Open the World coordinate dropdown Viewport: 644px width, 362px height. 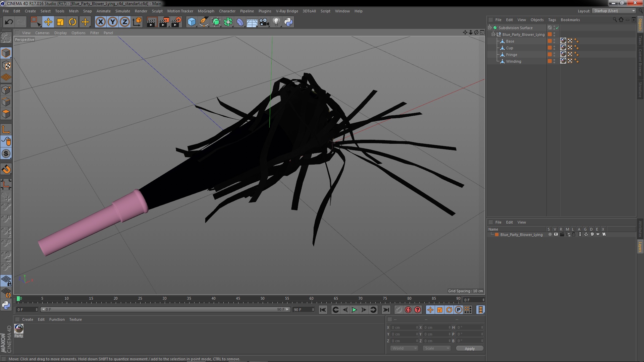point(404,349)
